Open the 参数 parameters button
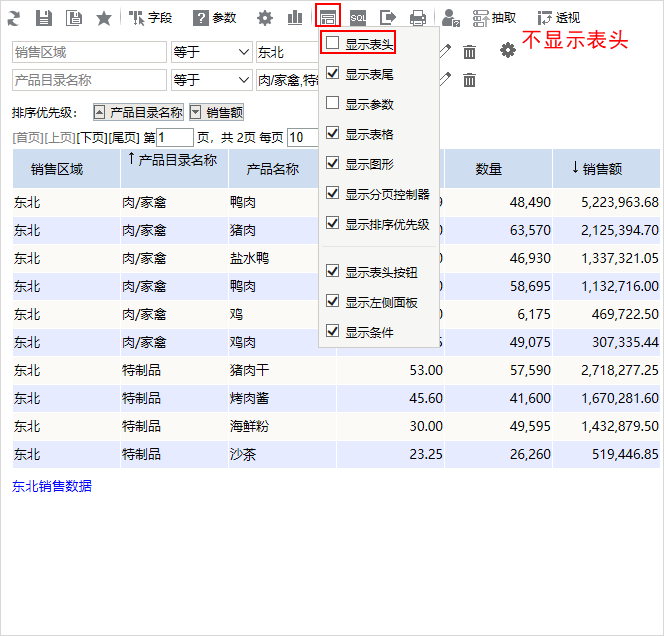The width and height of the screenshot is (664, 636). [215, 18]
